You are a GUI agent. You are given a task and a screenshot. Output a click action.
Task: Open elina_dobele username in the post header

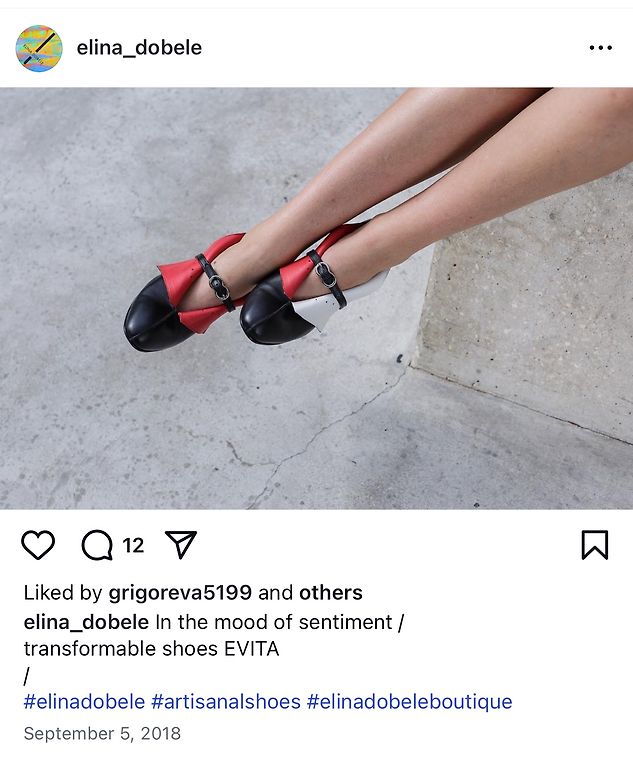[x=139, y=48]
